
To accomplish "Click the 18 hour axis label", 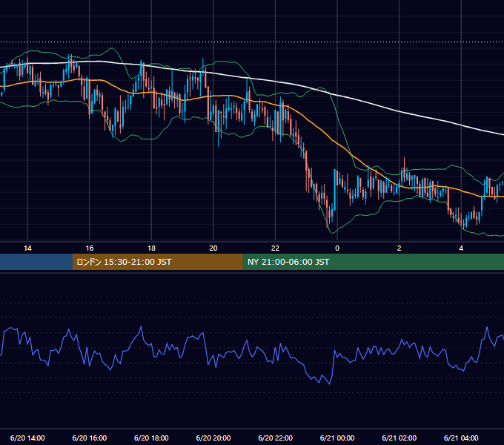I will (x=151, y=248).
